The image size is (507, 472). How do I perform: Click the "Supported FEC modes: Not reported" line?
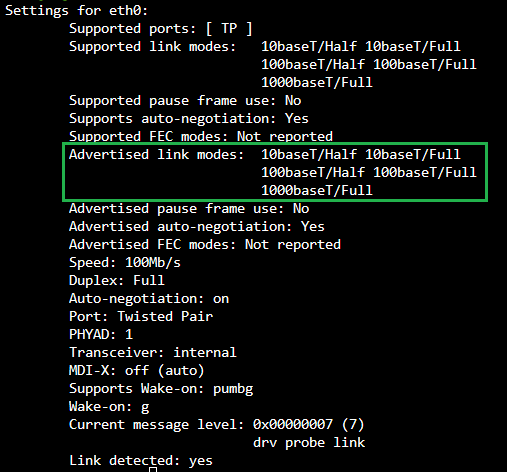201,137
